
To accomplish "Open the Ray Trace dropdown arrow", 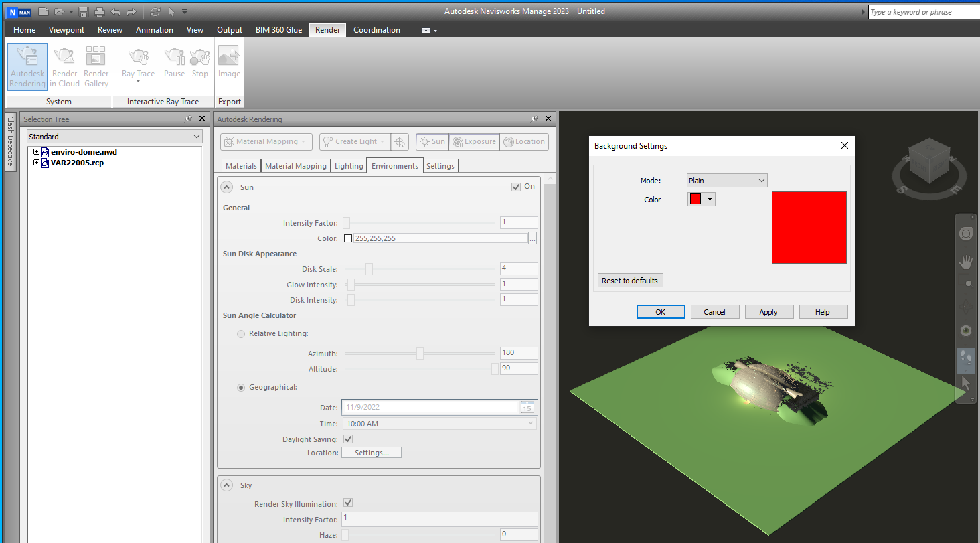I will 138,82.
